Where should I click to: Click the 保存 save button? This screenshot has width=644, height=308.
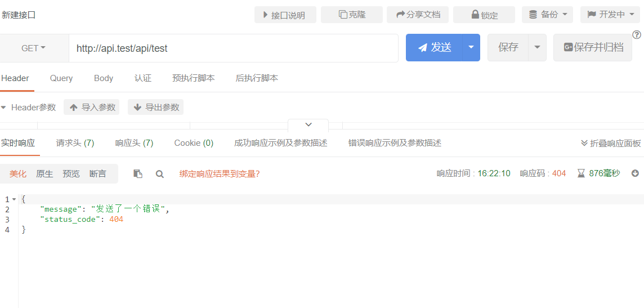[x=508, y=48]
